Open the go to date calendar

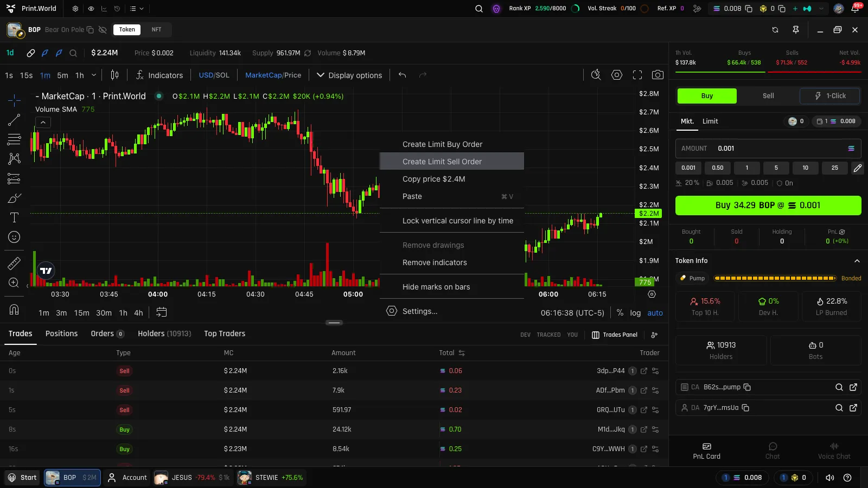tap(161, 312)
